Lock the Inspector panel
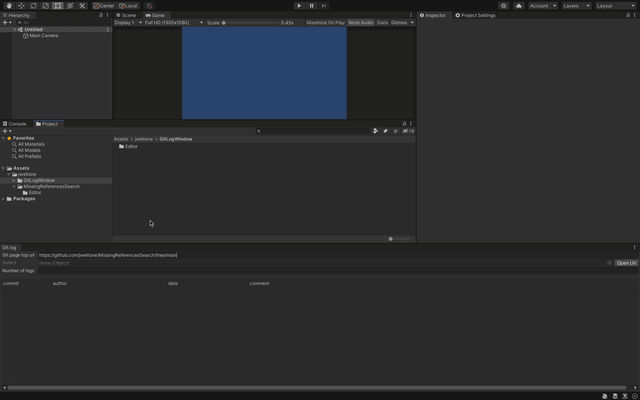Screen dimensions: 640x400 pyautogui.click(x=628, y=15)
